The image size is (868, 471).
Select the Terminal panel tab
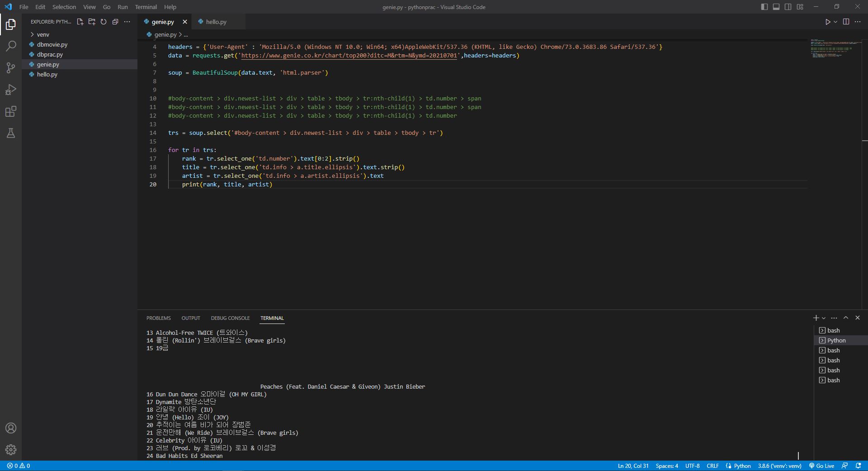click(x=272, y=318)
